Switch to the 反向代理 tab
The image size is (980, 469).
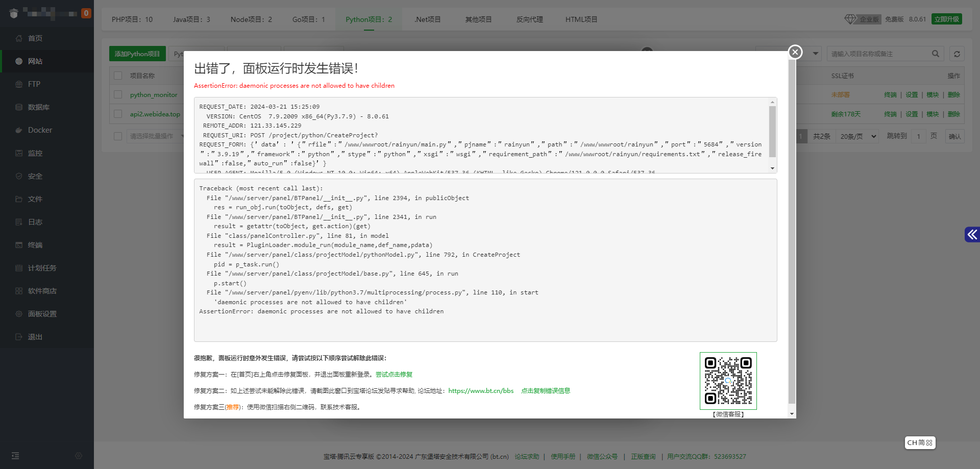click(x=529, y=19)
